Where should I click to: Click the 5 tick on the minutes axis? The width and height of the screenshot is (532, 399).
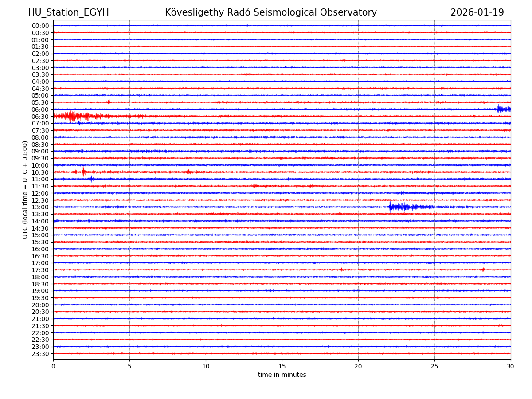tap(129, 367)
